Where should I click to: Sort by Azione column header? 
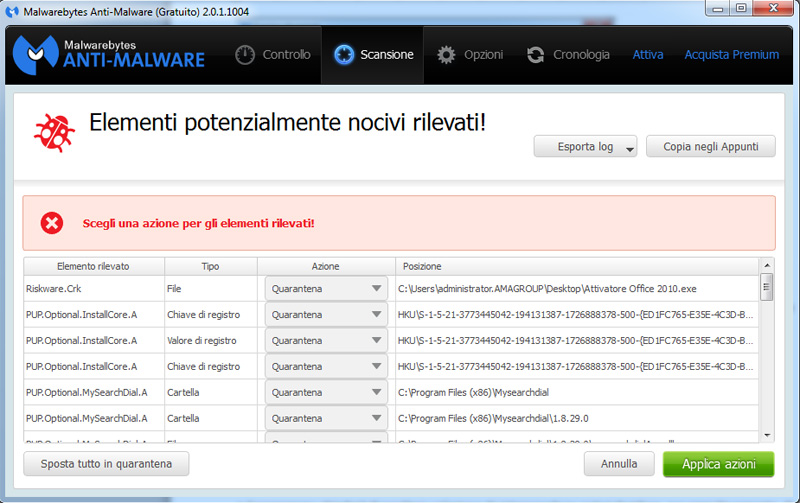(326, 266)
